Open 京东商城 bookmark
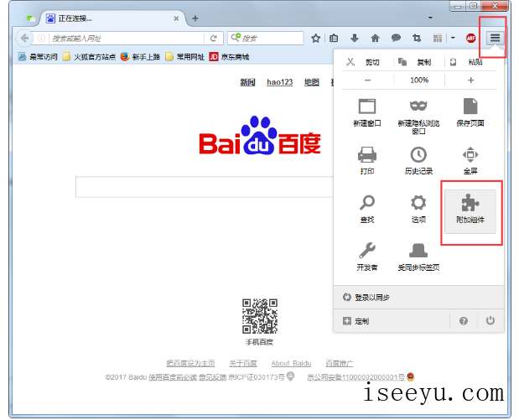Screen dimensions: 519x420 coord(229,57)
